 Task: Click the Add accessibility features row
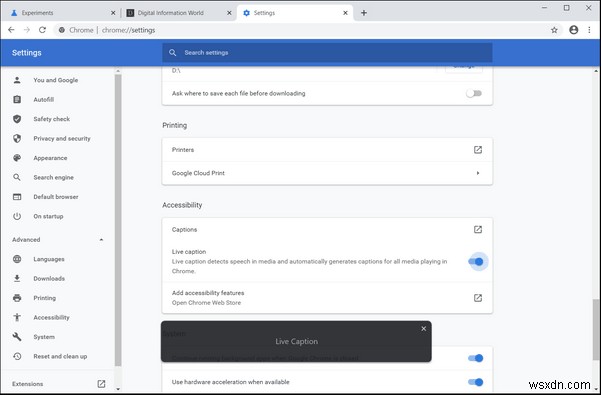point(327,297)
